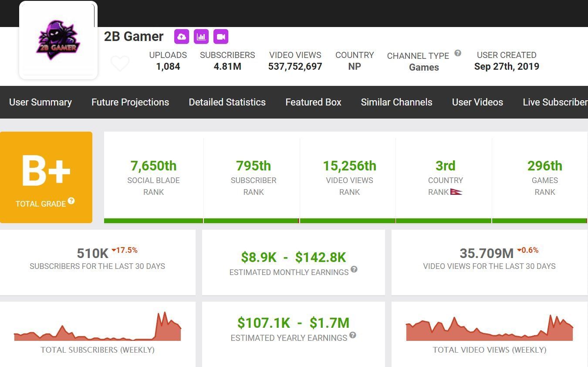Open the User Summary tab

click(41, 102)
